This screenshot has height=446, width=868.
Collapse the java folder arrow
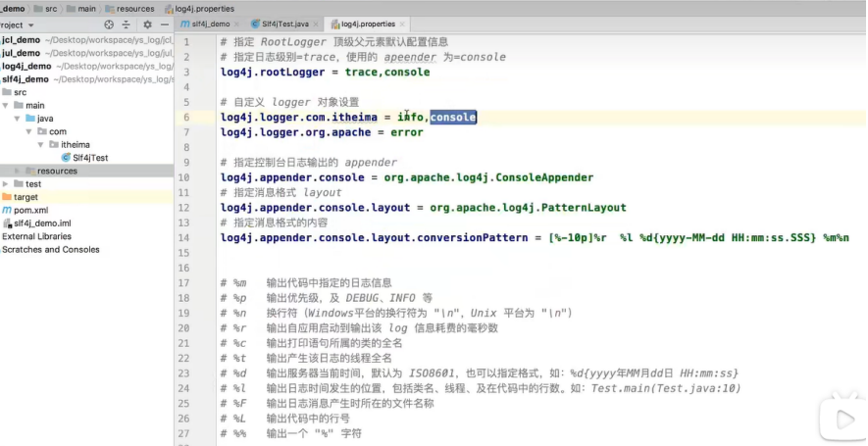(x=17, y=119)
